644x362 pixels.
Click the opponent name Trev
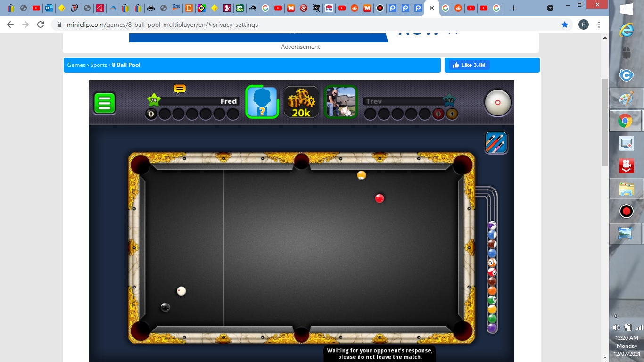(x=374, y=101)
